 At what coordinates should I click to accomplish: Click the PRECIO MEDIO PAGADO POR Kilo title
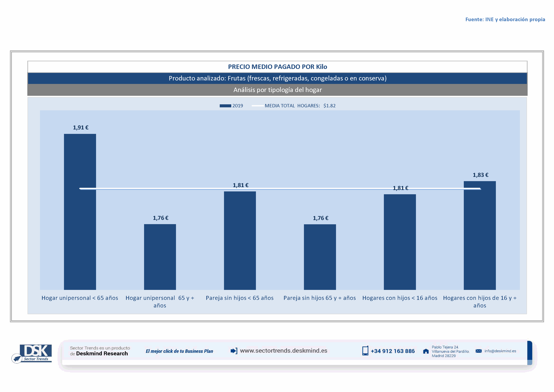pos(277,67)
